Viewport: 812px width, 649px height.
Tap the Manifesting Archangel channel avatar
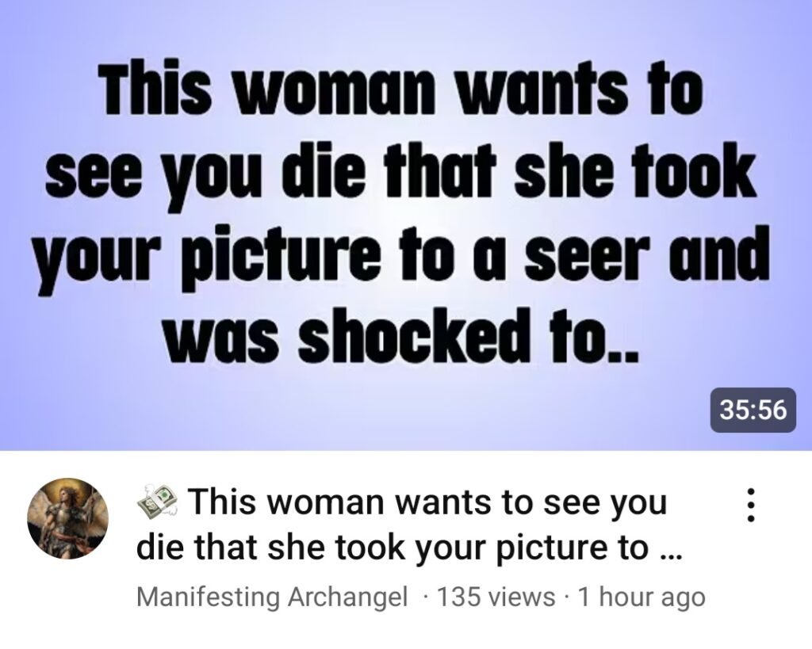(x=68, y=518)
